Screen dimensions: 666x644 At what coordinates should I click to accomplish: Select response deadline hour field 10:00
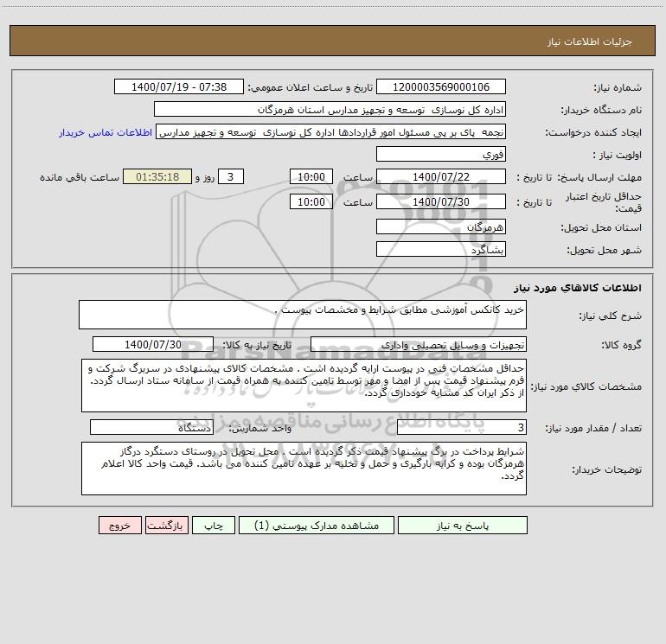311,177
